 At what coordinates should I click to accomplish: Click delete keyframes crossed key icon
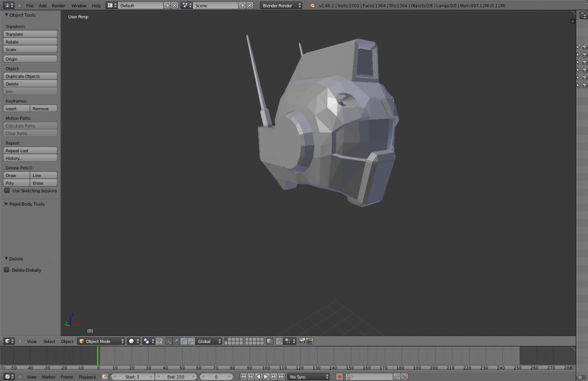[404, 376]
